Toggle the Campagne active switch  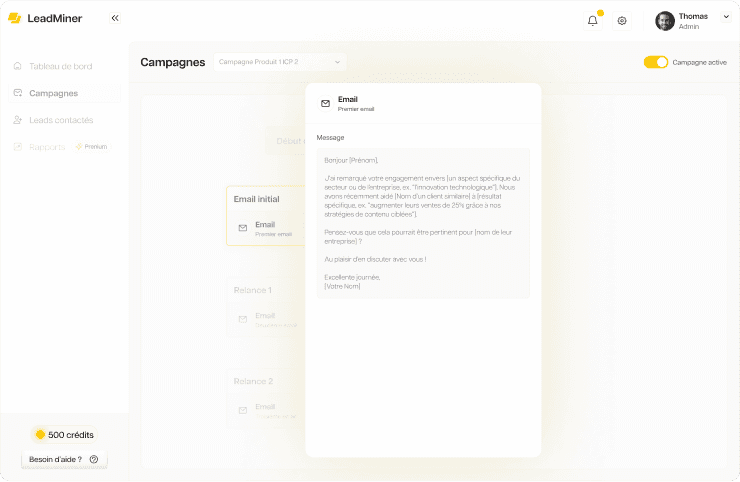656,62
